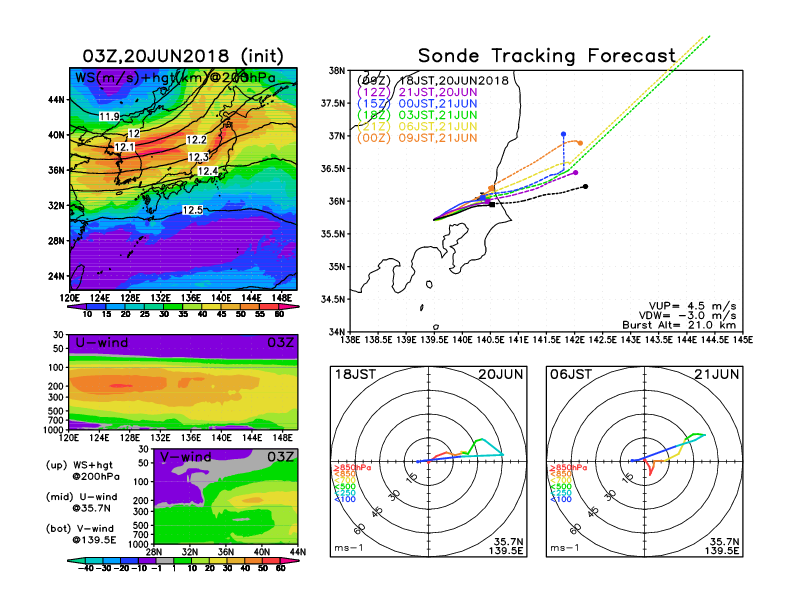Click the purple track landing dot
Image resolution: width=792 pixels, height=612 pixels.
[576, 173]
